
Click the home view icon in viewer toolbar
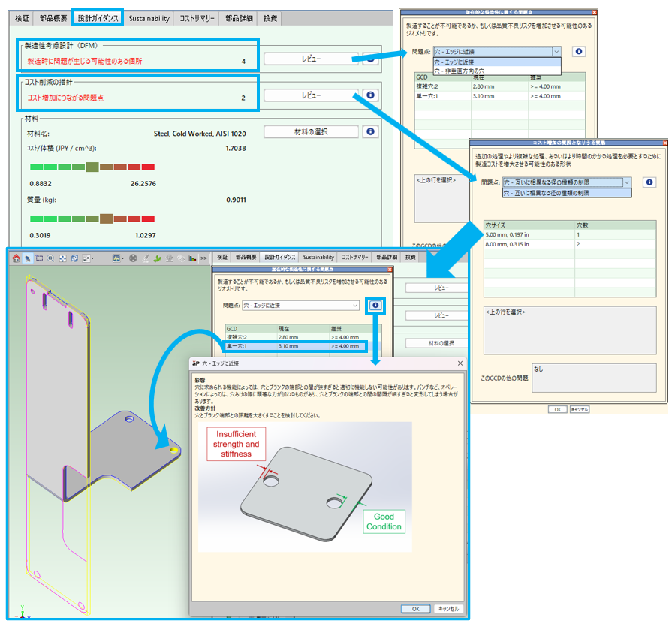(17, 258)
